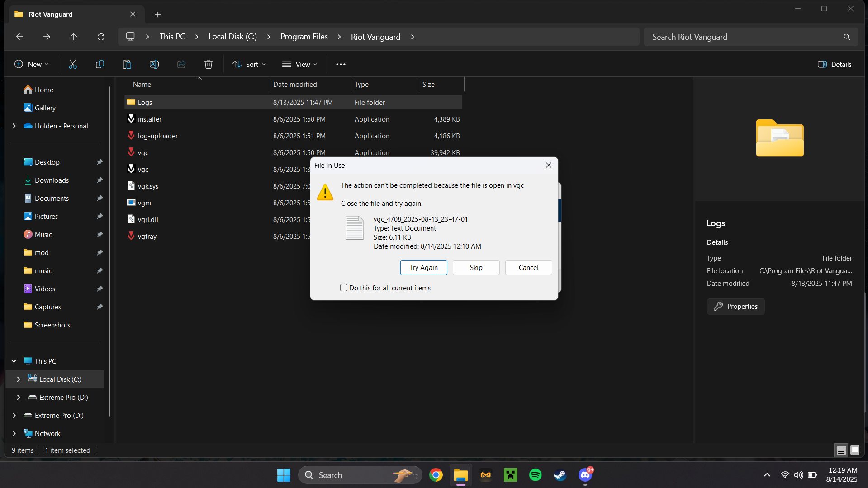Switch to details list view icon in status bar
Screen dimensions: 868x488
(x=841, y=450)
